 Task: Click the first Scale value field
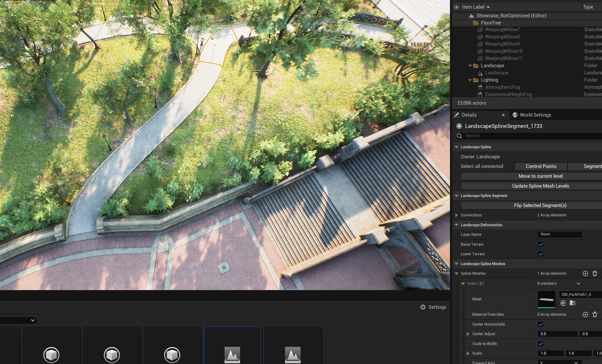[551, 354]
